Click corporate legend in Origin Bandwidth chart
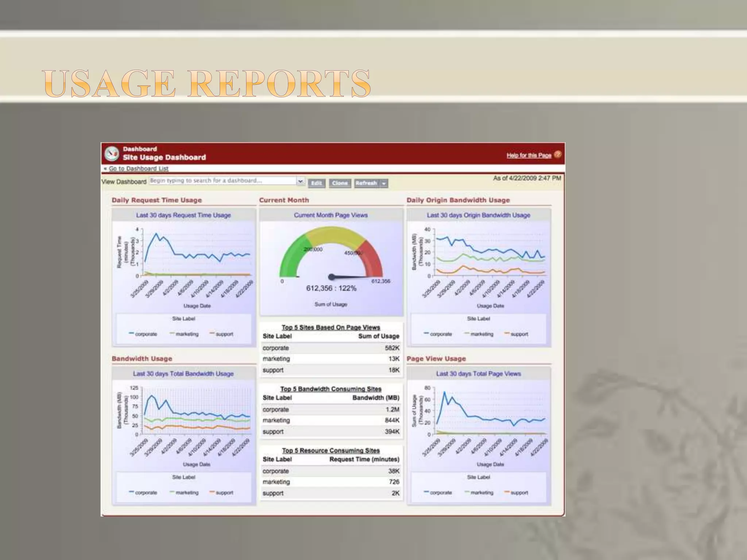The width and height of the screenshot is (747, 560). click(x=438, y=334)
